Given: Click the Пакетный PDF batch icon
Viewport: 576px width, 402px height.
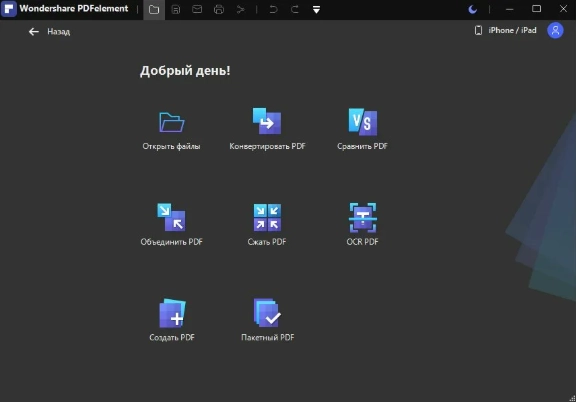Looking at the screenshot, I should coord(267,313).
